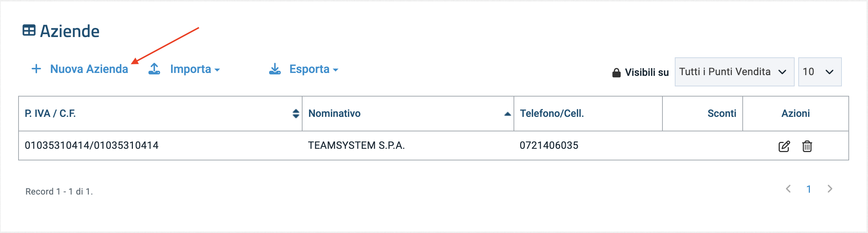The height and width of the screenshot is (233, 868).
Task: Click the Sconti column header
Action: tap(722, 114)
